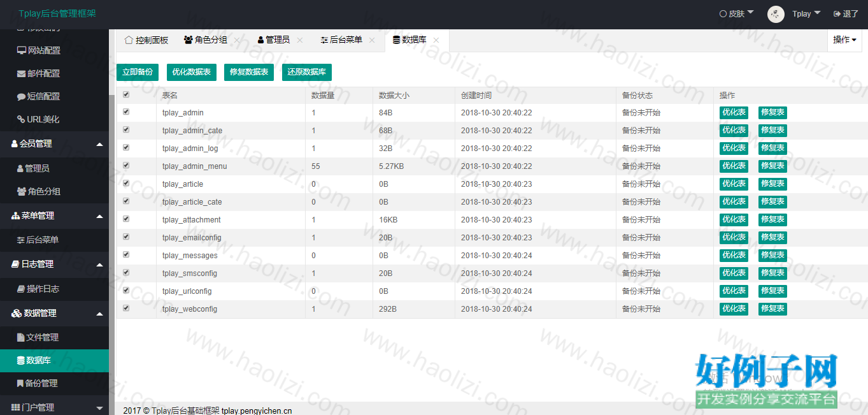The width and height of the screenshot is (868, 415).
Task: Click the 修复数据表 button
Action: coord(249,72)
